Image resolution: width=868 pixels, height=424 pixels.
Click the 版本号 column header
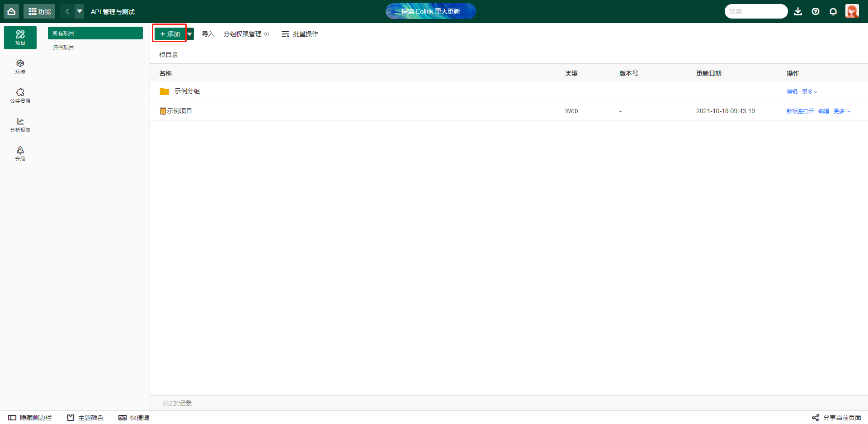629,73
